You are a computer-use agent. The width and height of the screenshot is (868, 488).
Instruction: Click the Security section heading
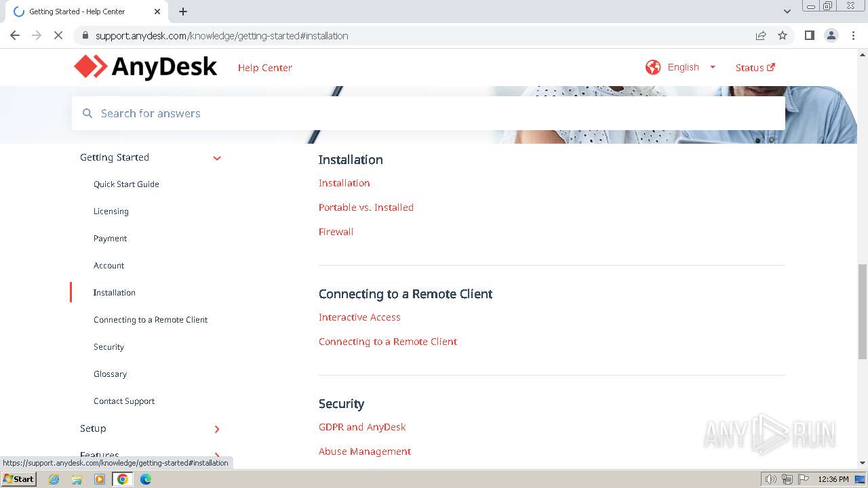pyautogui.click(x=342, y=404)
